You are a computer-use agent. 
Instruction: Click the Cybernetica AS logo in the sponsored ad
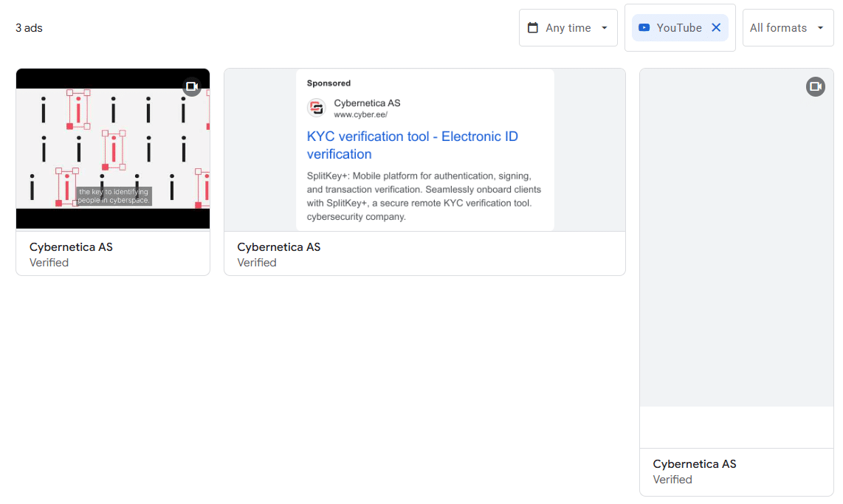(x=317, y=107)
